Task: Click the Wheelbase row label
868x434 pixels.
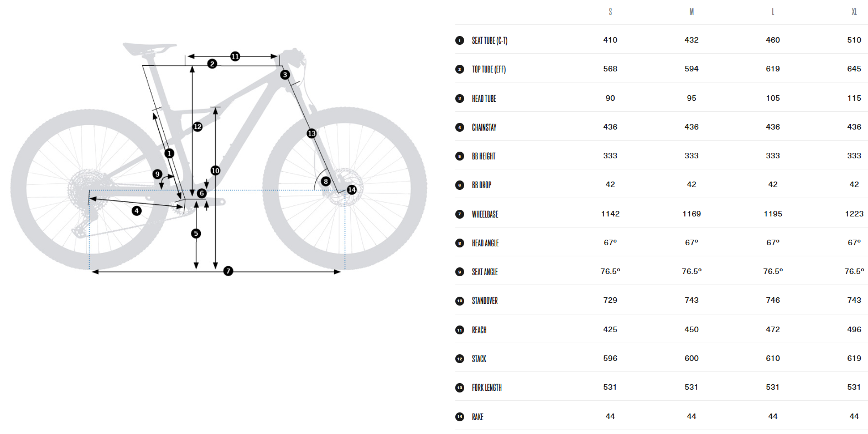Action: click(485, 214)
